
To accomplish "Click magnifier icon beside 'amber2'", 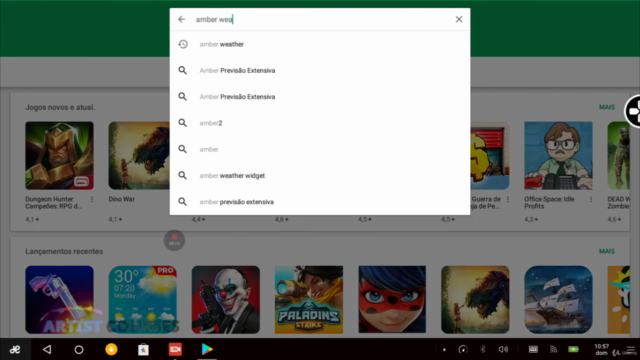I will [182, 123].
